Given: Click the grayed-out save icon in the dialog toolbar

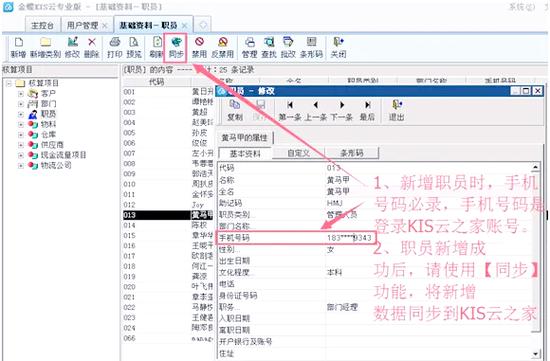Looking at the screenshot, I should [260, 105].
